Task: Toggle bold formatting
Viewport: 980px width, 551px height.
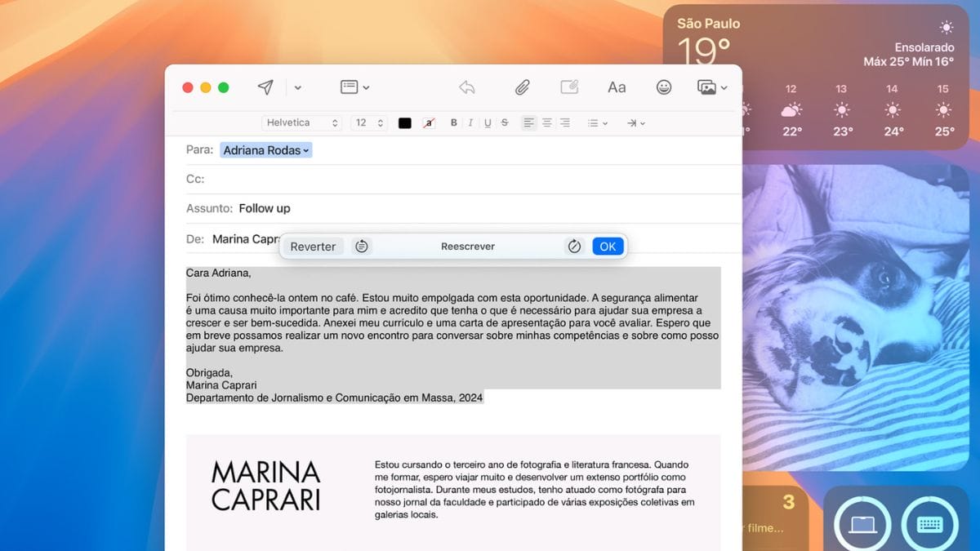Action: [454, 123]
